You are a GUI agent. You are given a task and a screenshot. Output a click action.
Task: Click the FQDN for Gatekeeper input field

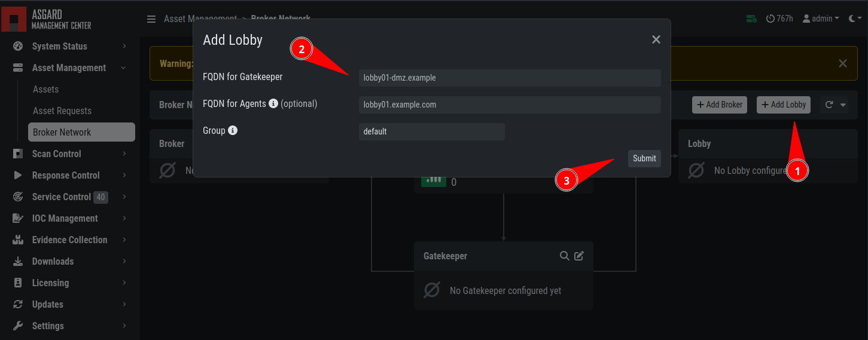(510, 78)
